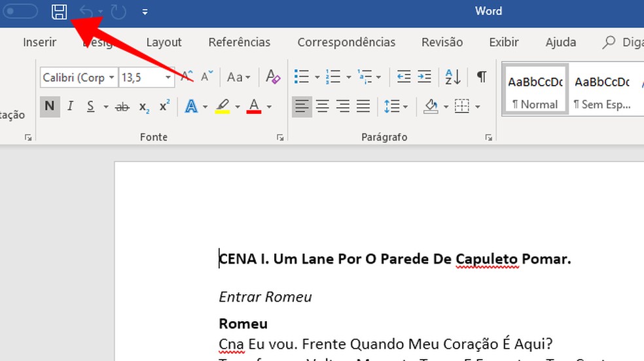This screenshot has width=644, height=361.
Task: Switch to the Revisão tab
Action: click(x=442, y=43)
